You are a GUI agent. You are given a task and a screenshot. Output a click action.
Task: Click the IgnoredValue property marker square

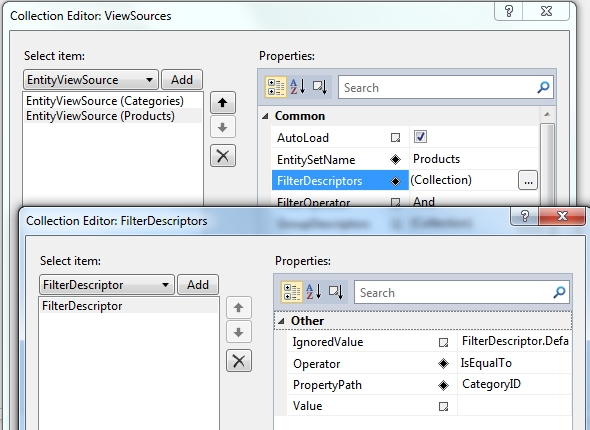(443, 342)
